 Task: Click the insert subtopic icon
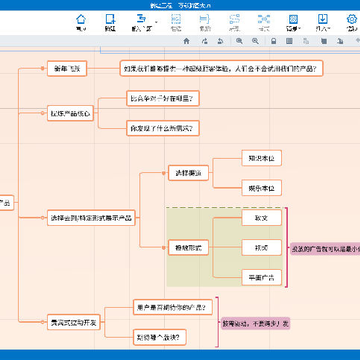(141, 19)
